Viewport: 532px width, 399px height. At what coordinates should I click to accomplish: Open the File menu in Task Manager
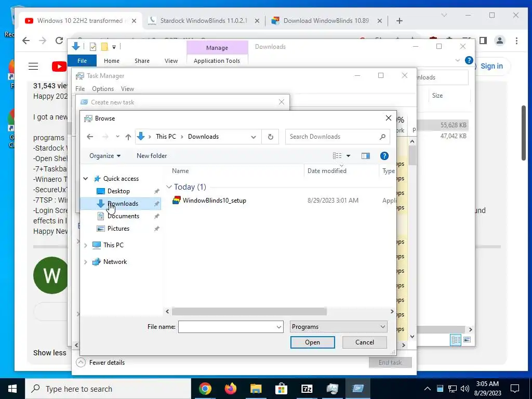point(80,89)
